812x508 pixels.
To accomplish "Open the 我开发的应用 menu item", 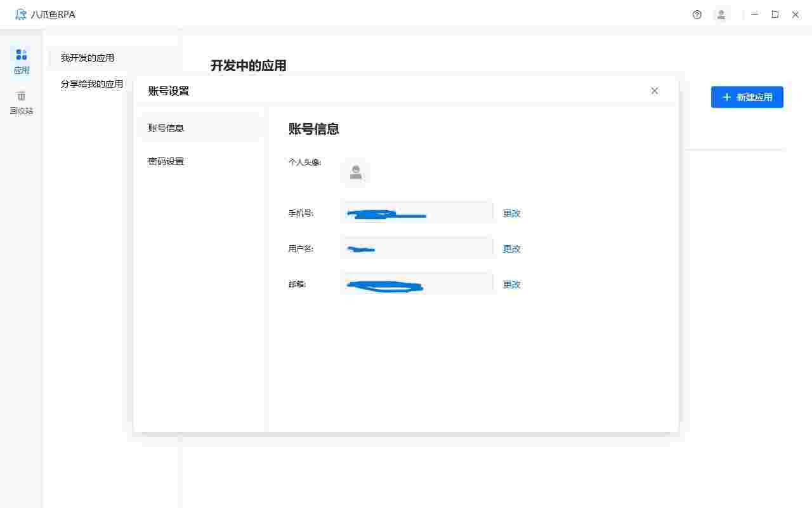I will (x=88, y=58).
